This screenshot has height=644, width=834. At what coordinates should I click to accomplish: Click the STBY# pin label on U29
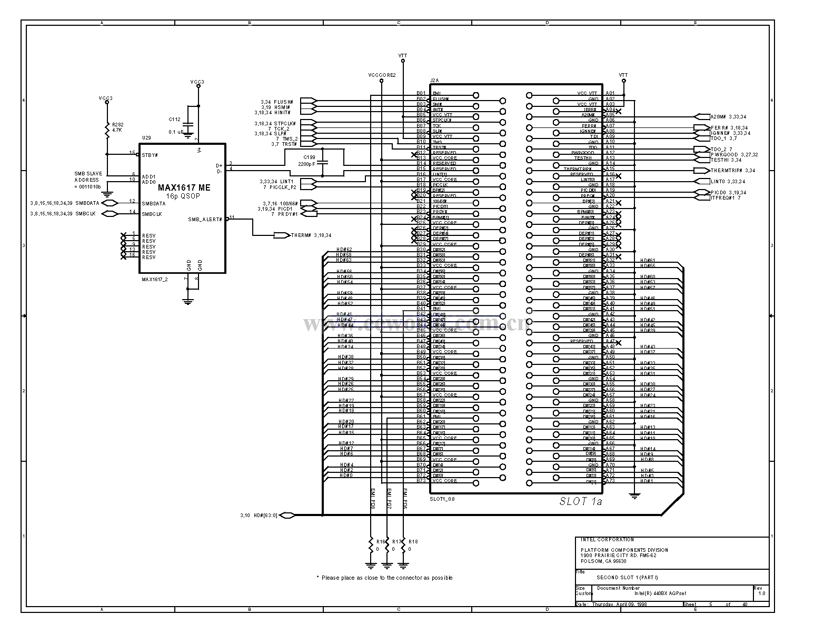pos(150,155)
